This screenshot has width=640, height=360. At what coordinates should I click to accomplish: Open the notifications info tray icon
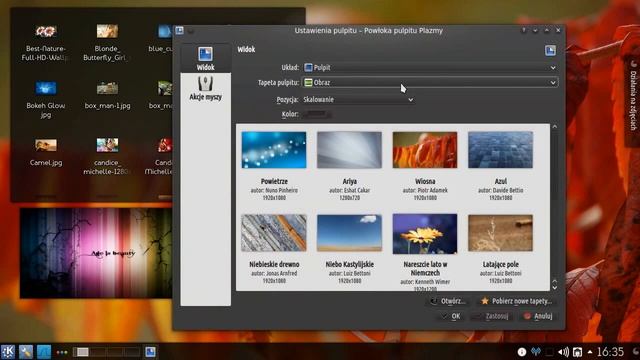click(522, 352)
